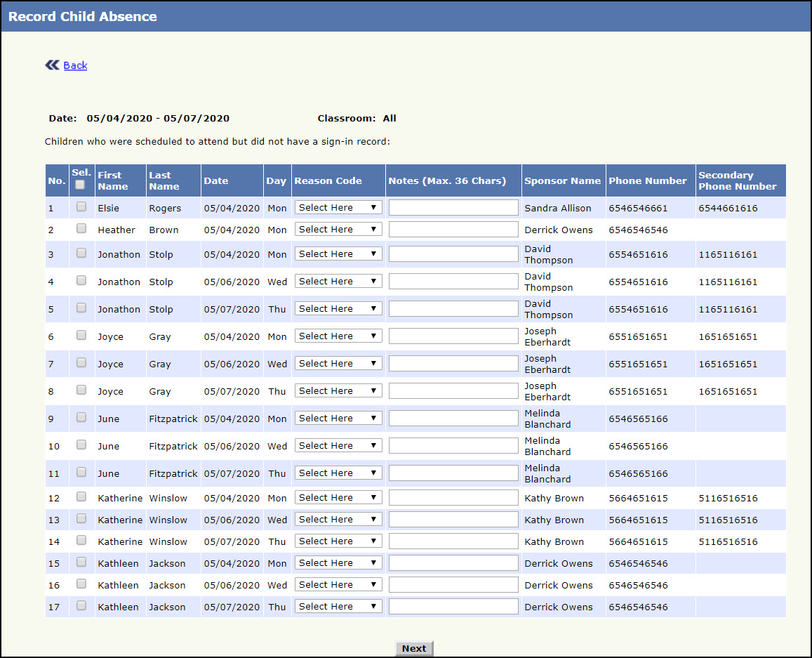Click the double-arrow back icon
This screenshot has height=658, width=812.
coord(52,65)
